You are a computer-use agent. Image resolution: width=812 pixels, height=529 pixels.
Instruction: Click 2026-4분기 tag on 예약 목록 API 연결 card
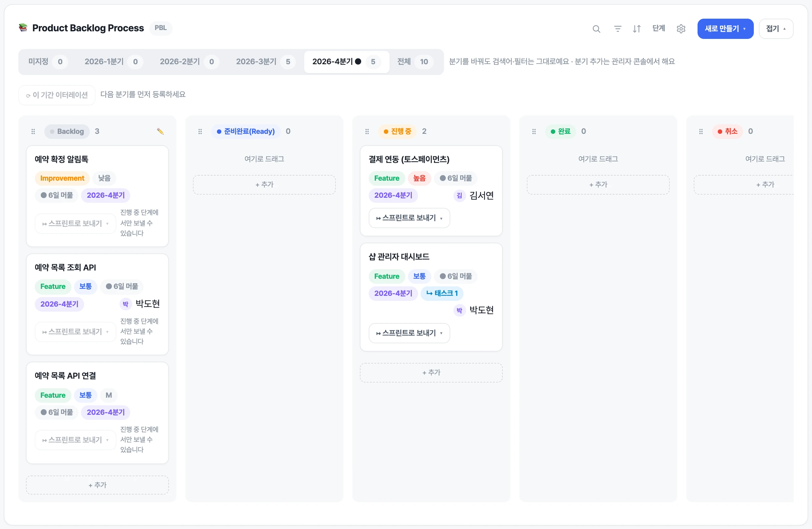pos(105,412)
